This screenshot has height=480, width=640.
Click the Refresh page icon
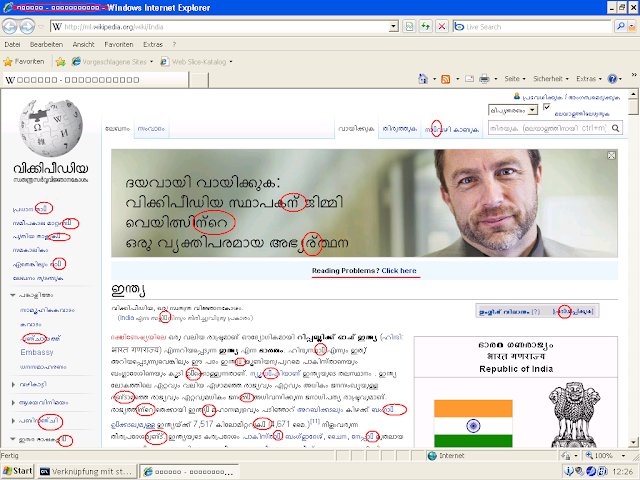tap(425, 27)
